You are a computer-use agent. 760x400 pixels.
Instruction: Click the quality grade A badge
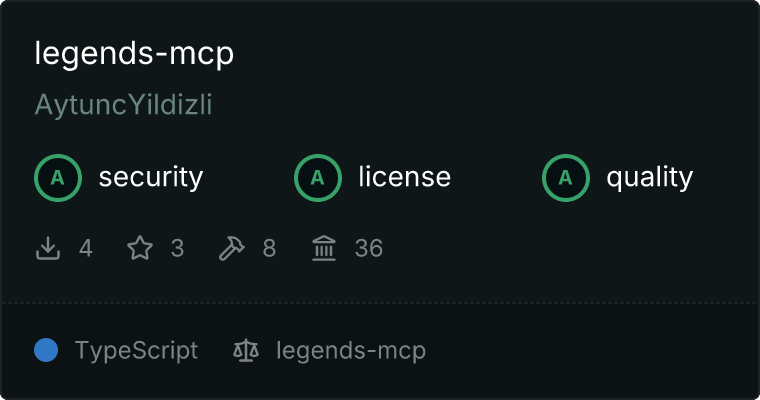point(566,178)
